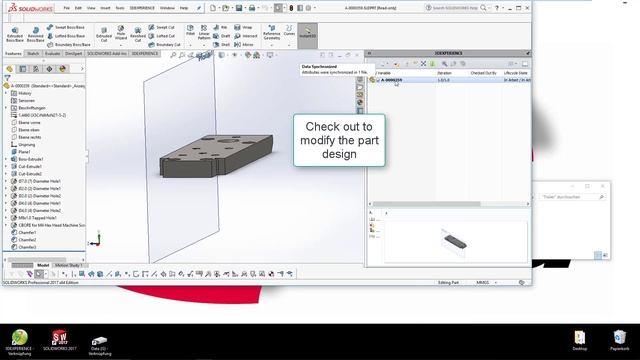Select Ebene rechts plane in tree
The height and width of the screenshot is (360, 640).
26,137
